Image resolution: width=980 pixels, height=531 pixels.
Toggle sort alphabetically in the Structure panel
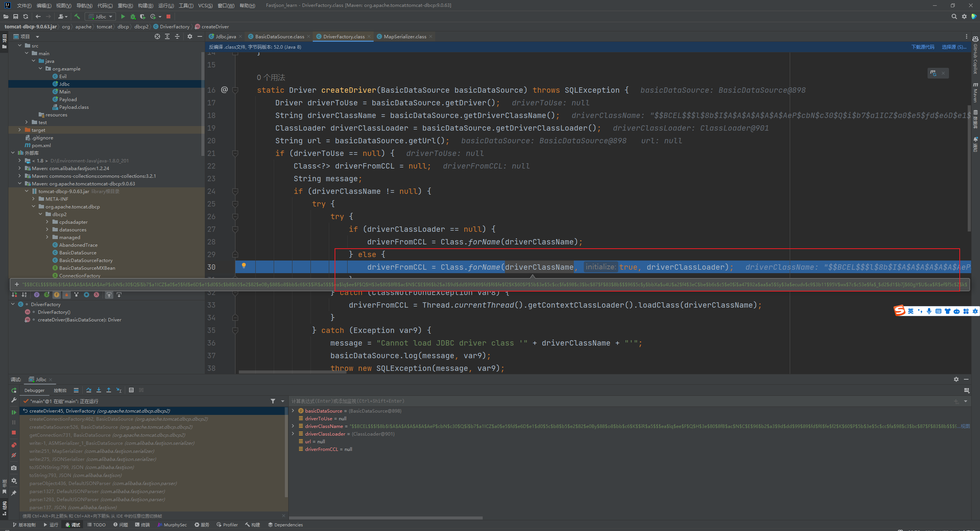(24, 295)
